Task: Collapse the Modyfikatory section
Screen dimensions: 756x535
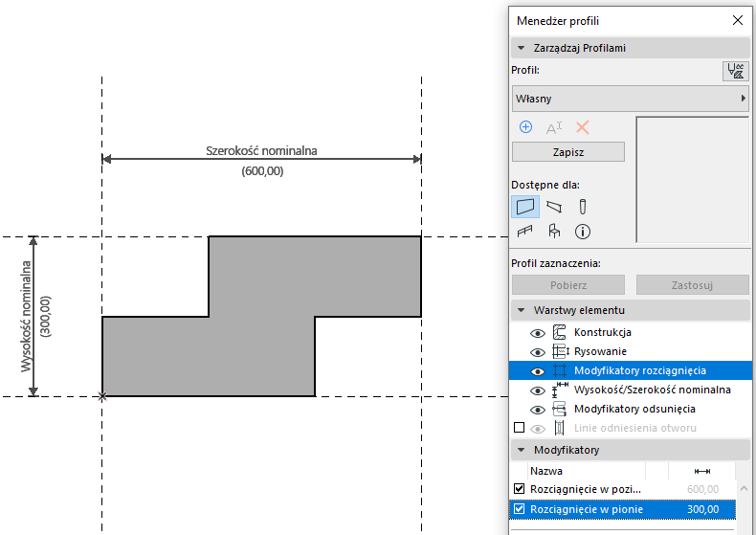Action: point(521,450)
